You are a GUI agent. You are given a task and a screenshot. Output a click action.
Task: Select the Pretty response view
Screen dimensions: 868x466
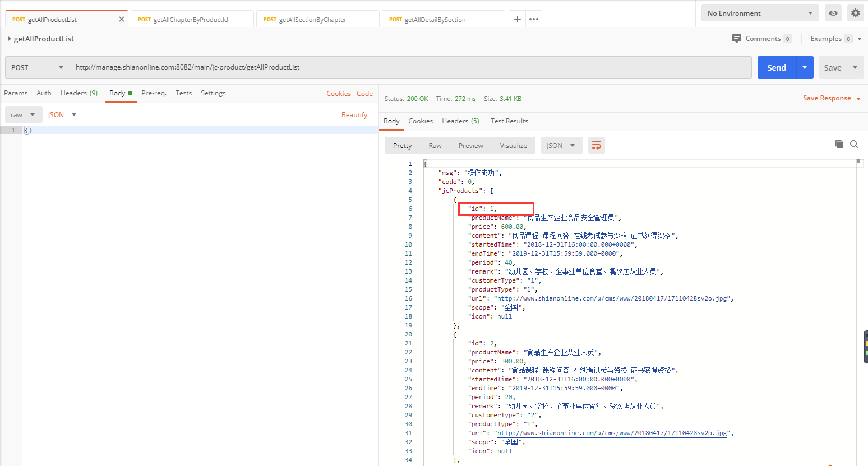pos(402,145)
